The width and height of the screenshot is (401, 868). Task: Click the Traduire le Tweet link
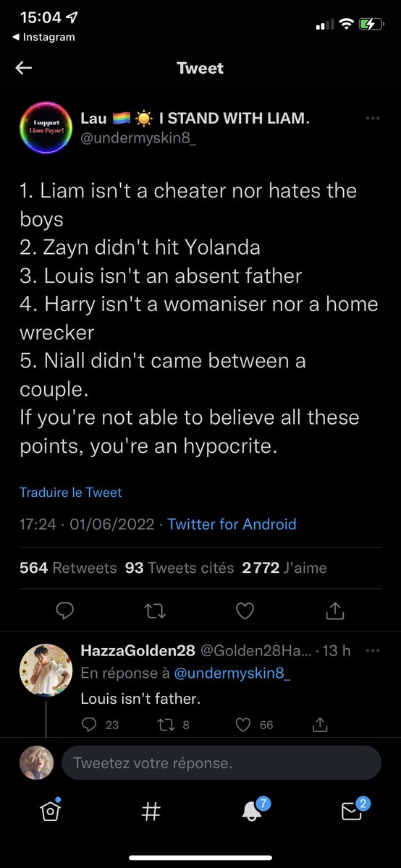tap(71, 493)
